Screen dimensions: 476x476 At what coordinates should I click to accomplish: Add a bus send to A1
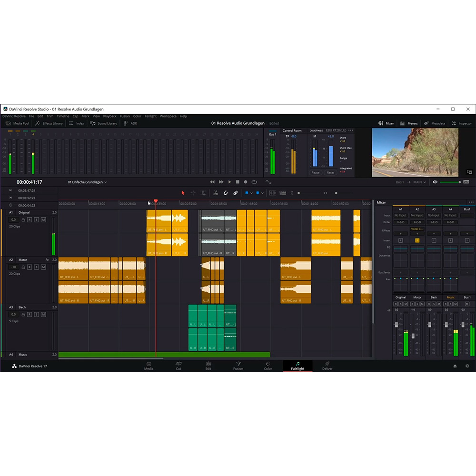[x=400, y=272]
